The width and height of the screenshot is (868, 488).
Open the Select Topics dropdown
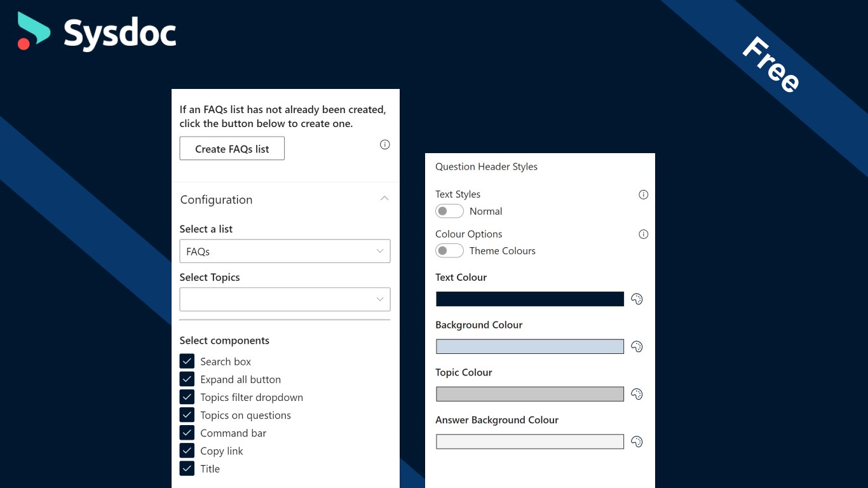(285, 300)
